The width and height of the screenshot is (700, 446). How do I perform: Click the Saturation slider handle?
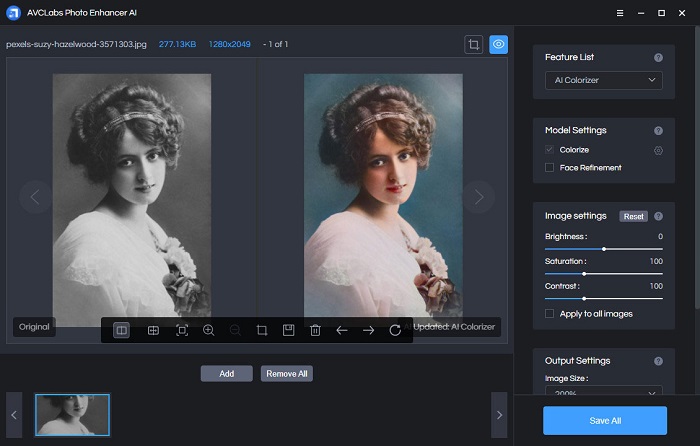pos(584,274)
